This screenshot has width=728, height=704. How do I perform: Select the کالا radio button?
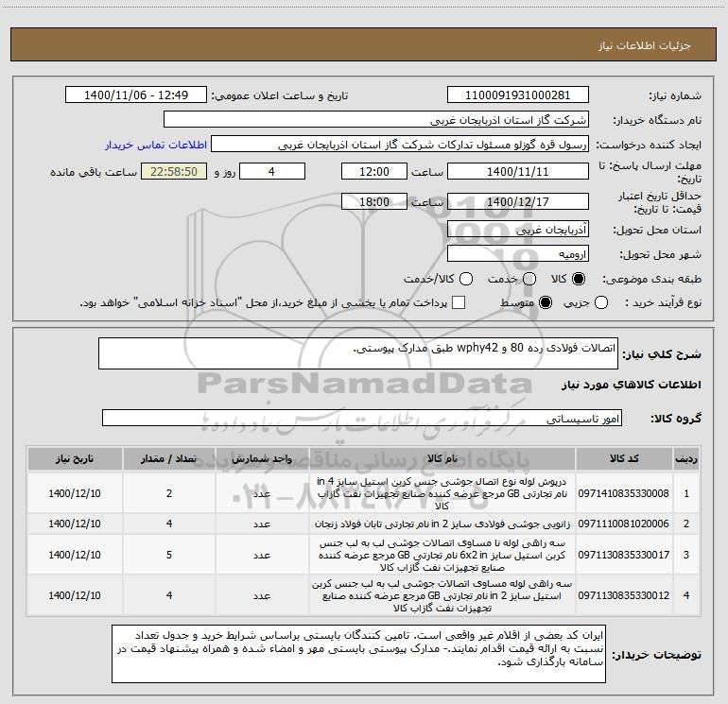tap(579, 279)
